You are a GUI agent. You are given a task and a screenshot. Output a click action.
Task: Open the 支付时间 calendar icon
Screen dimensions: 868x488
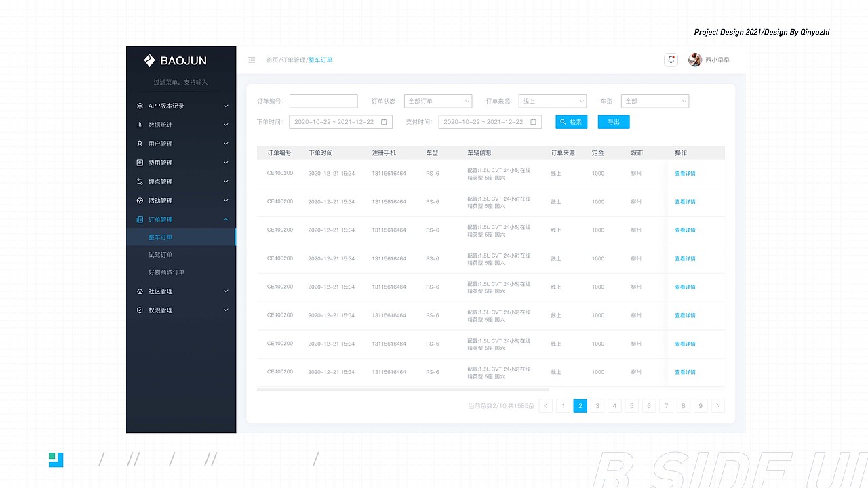pyautogui.click(x=533, y=122)
